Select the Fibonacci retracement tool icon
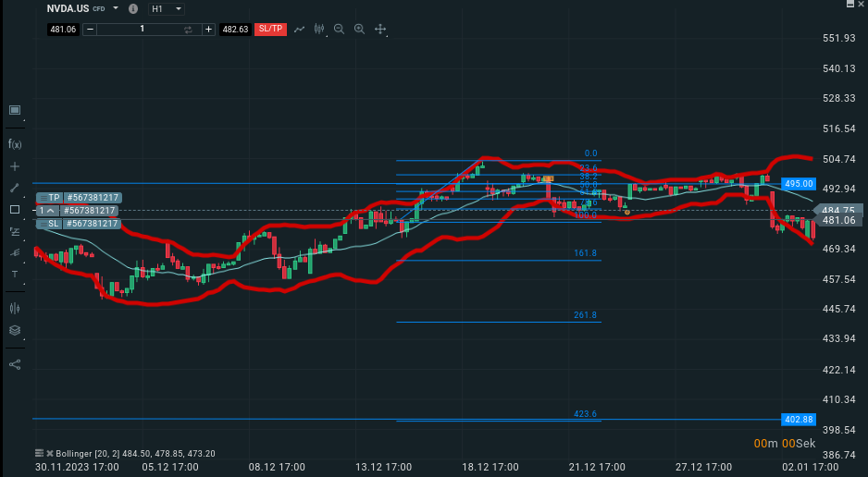 15,232
